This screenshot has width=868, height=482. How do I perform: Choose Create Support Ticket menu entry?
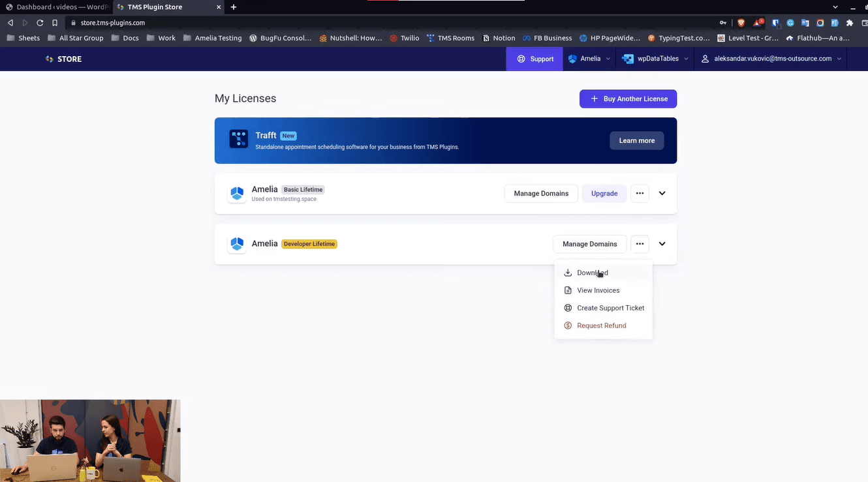[x=603, y=308]
